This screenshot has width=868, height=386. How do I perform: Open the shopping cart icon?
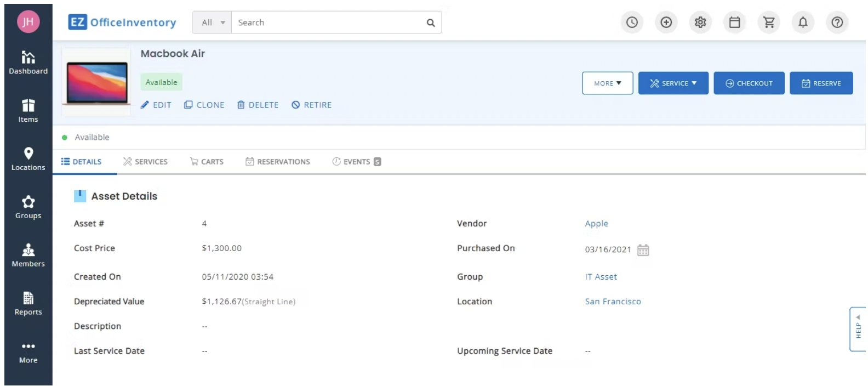pyautogui.click(x=769, y=22)
